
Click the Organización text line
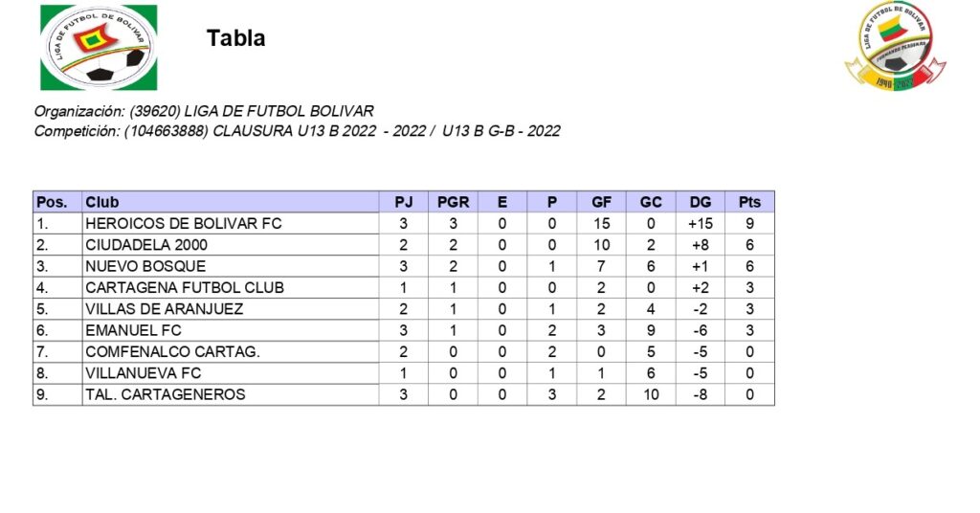click(204, 111)
